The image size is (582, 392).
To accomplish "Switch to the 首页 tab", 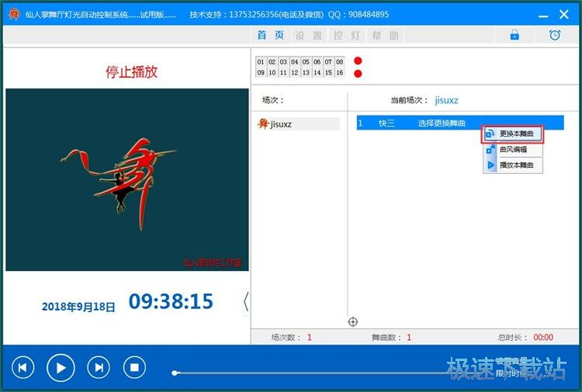I will coord(271,35).
